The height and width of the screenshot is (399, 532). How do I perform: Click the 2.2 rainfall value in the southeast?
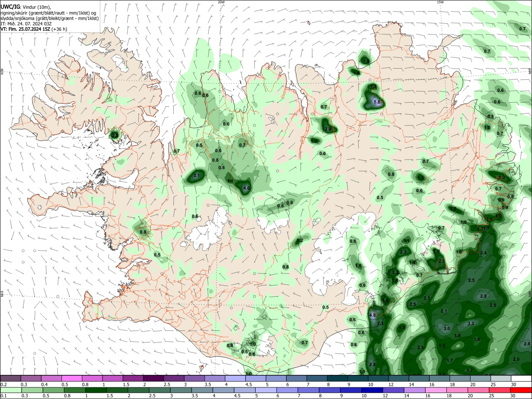[395, 273]
